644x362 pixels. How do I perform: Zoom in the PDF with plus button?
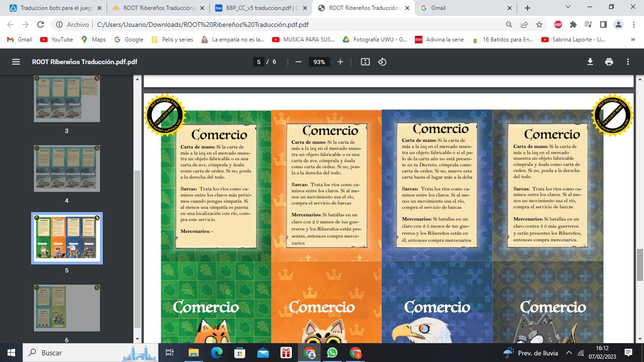pos(340,62)
